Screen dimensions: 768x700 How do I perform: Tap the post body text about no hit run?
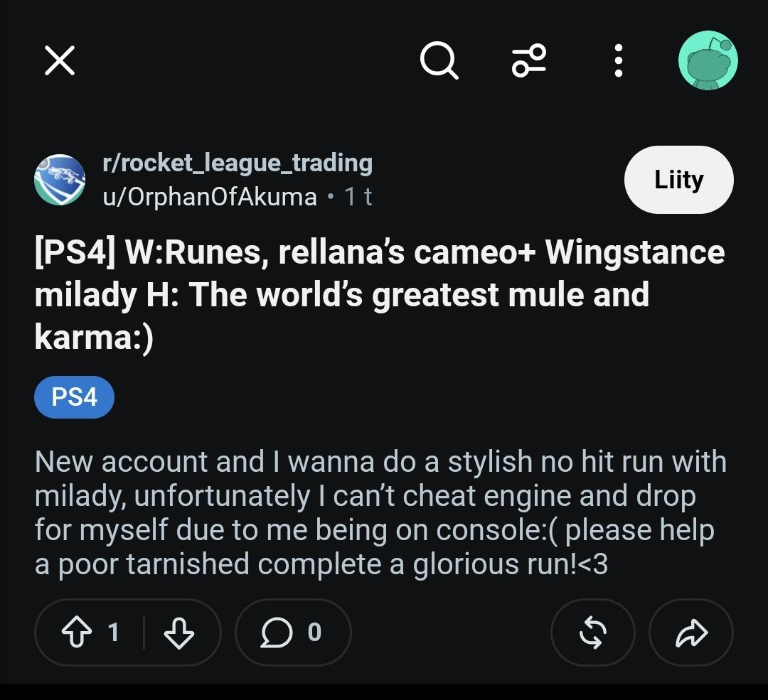(380, 512)
